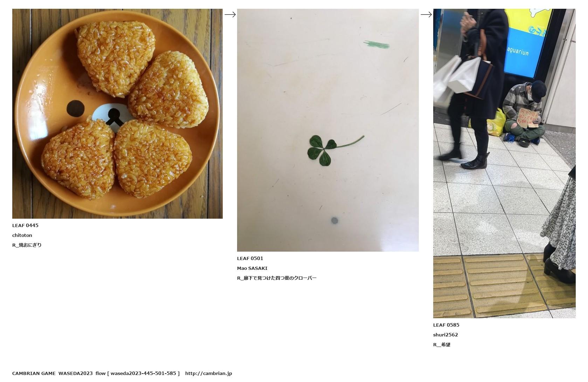Viewport: 588px width, 382px height.
Task: Click the aquarium sign in the third photo
Action: [518, 52]
